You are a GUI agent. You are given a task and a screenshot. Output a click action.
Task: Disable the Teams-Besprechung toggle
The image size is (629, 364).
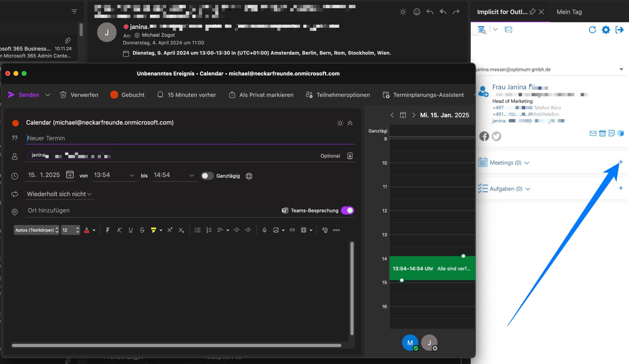[347, 210]
